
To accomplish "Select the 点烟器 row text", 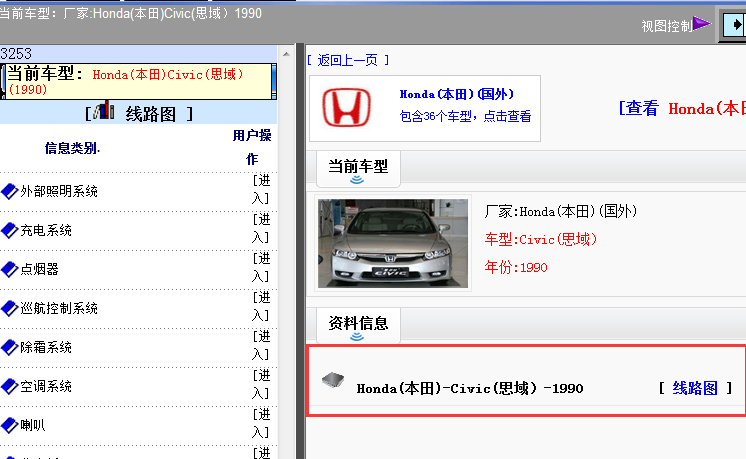I will click(x=39, y=269).
